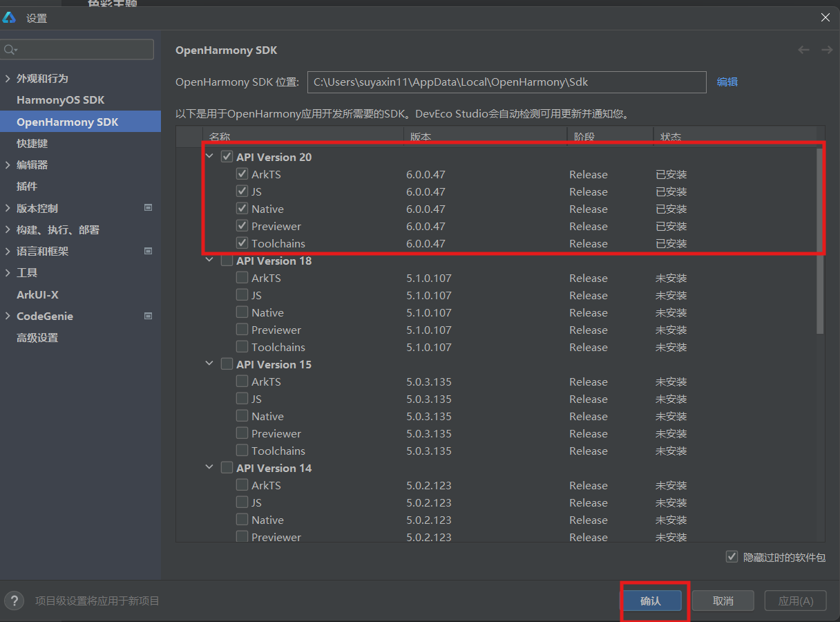The image size is (840, 622).
Task: Click the DevEco Studio logo icon
Action: (x=10, y=18)
